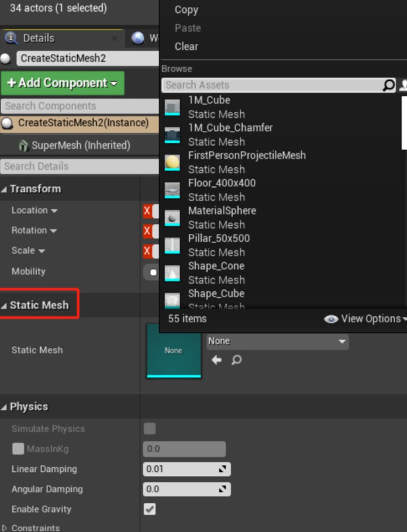Click the Angular Damping value field
This screenshot has width=407, height=532.
click(x=187, y=489)
